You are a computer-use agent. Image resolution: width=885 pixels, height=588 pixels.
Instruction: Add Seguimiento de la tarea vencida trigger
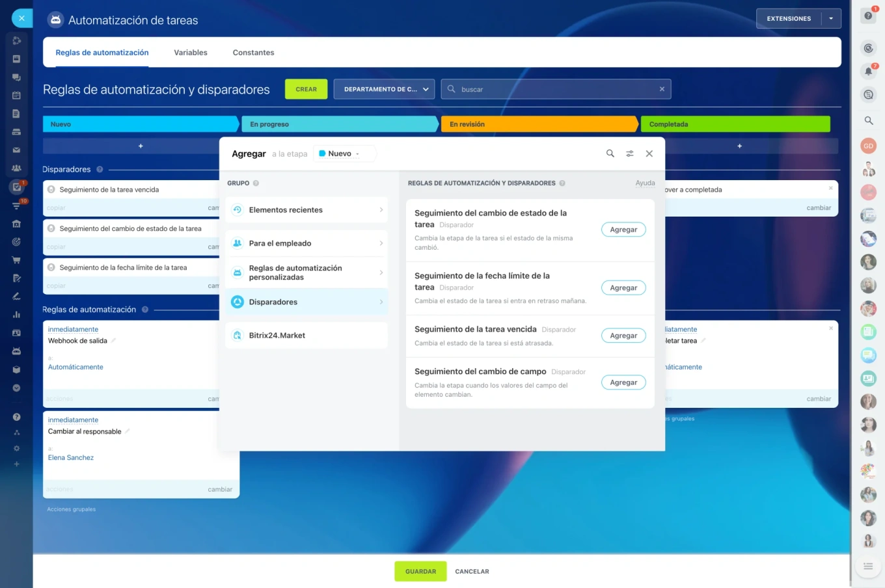pos(623,336)
